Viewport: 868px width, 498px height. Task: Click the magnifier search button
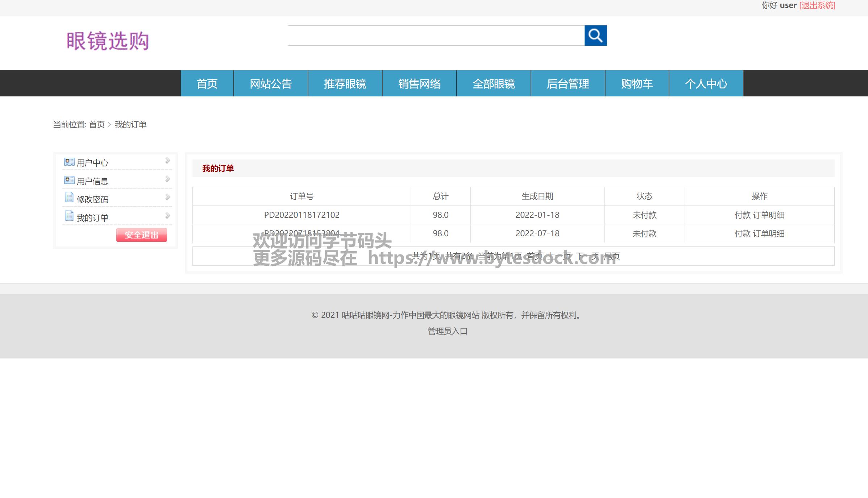pyautogui.click(x=595, y=36)
